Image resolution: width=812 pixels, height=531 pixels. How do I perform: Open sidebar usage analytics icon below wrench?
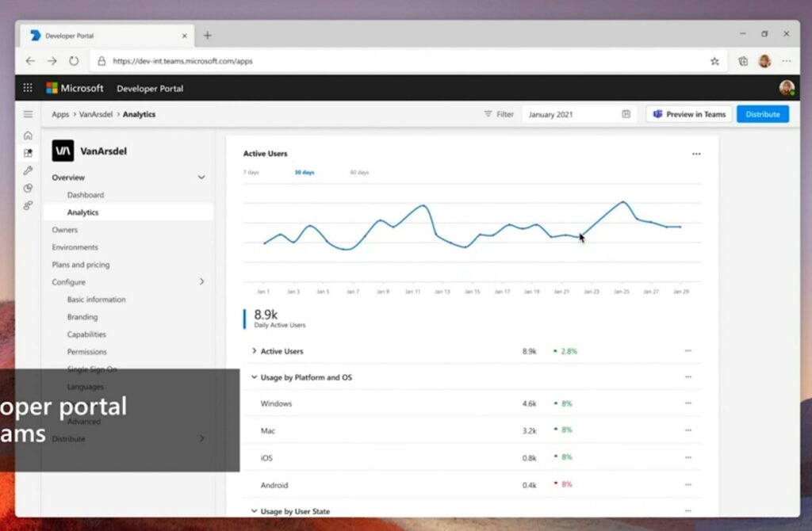point(29,188)
